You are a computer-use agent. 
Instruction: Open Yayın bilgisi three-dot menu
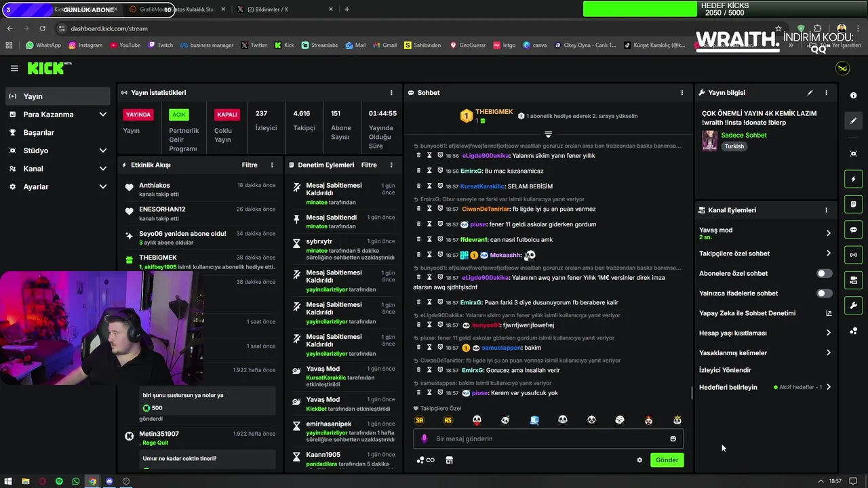click(x=826, y=93)
